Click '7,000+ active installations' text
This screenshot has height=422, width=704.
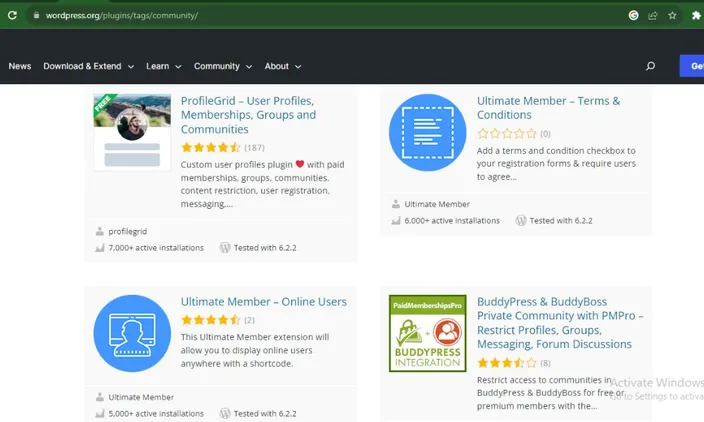[x=156, y=248]
